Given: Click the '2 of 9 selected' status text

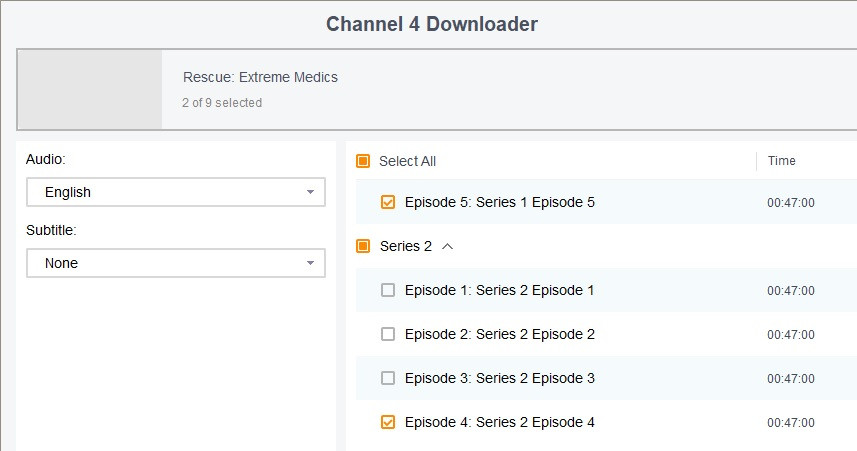Looking at the screenshot, I should click(x=222, y=103).
